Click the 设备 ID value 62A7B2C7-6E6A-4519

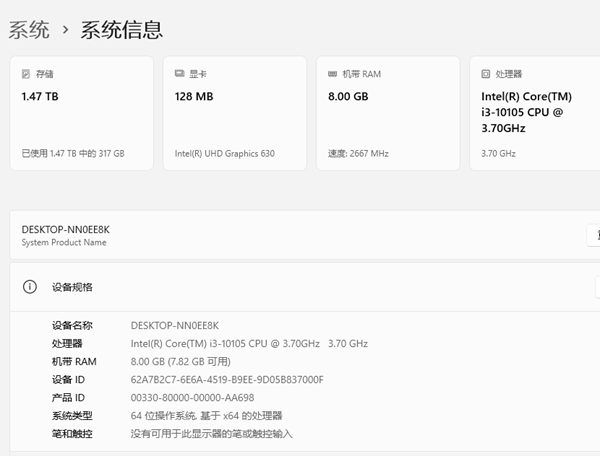227,380
